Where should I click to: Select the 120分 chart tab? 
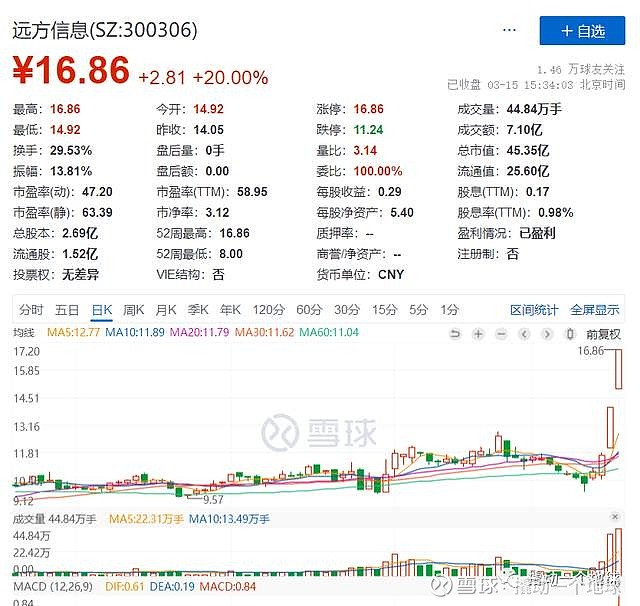point(268,310)
